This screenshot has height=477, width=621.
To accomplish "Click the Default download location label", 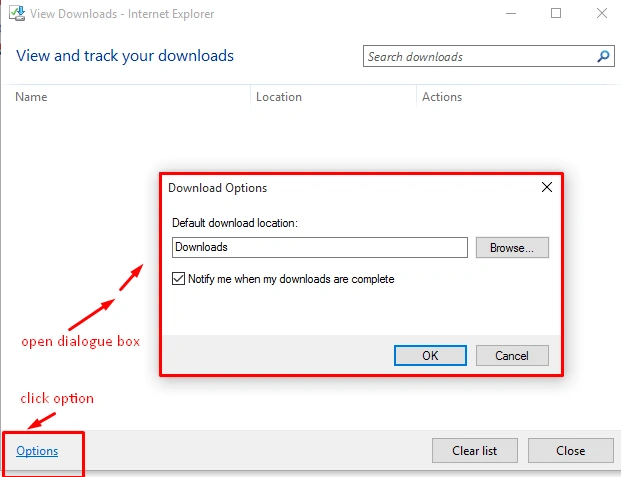I will [235, 223].
